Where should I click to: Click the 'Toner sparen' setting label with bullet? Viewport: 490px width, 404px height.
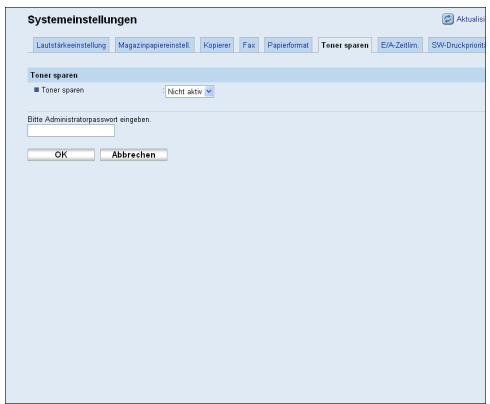[x=59, y=90]
